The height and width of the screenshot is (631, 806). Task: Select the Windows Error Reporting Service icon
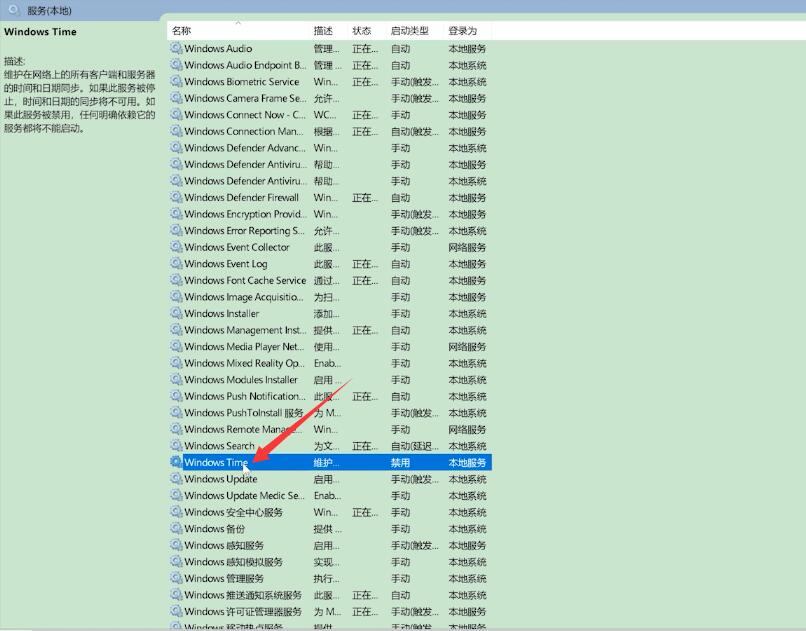(176, 230)
